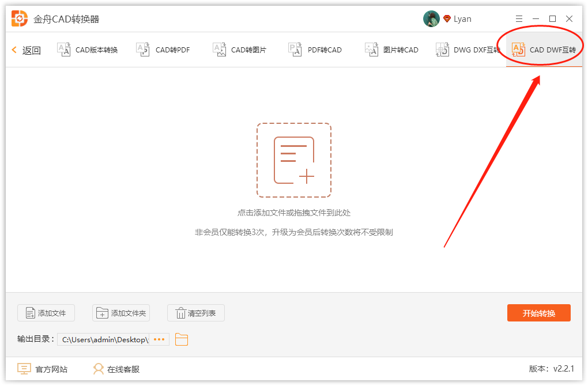Open the Lyan user avatar
The image size is (588, 386).
tap(431, 19)
